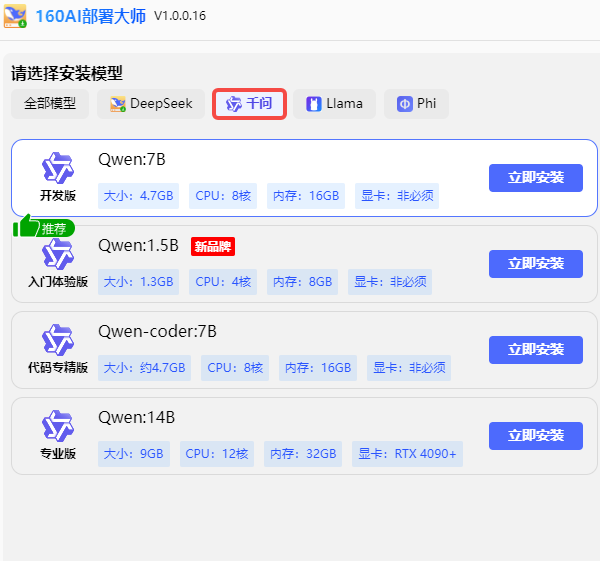Select the 千问 tab

click(x=249, y=104)
